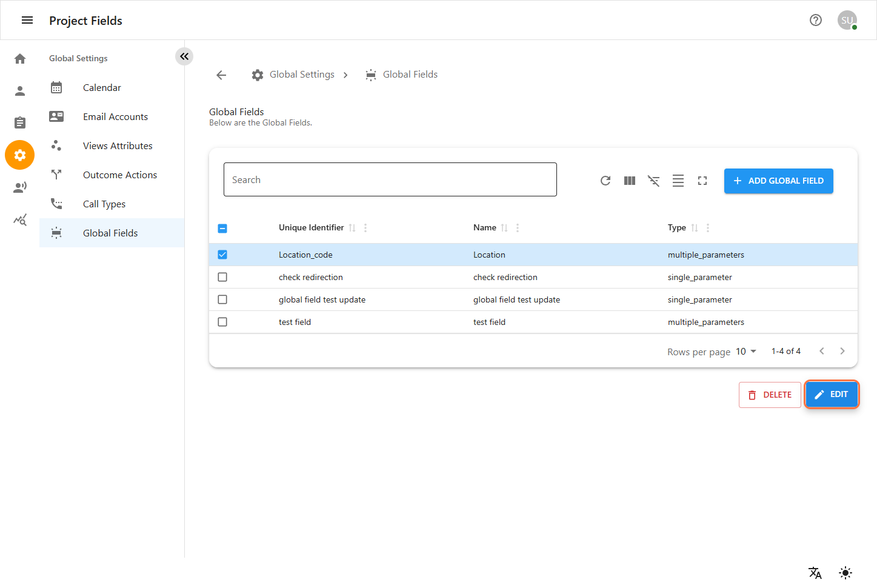Enter fullscreen table view
Viewport: 877px width, 588px height.
pos(702,181)
